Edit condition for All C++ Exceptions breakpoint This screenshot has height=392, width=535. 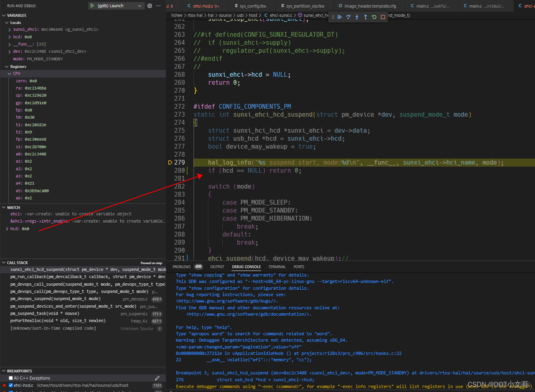[x=157, y=378]
